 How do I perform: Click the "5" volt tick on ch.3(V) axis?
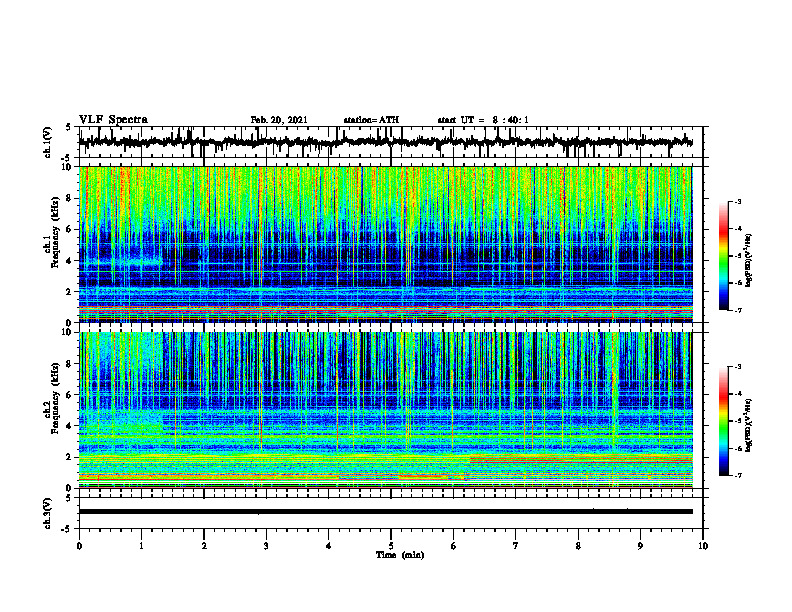(x=68, y=498)
